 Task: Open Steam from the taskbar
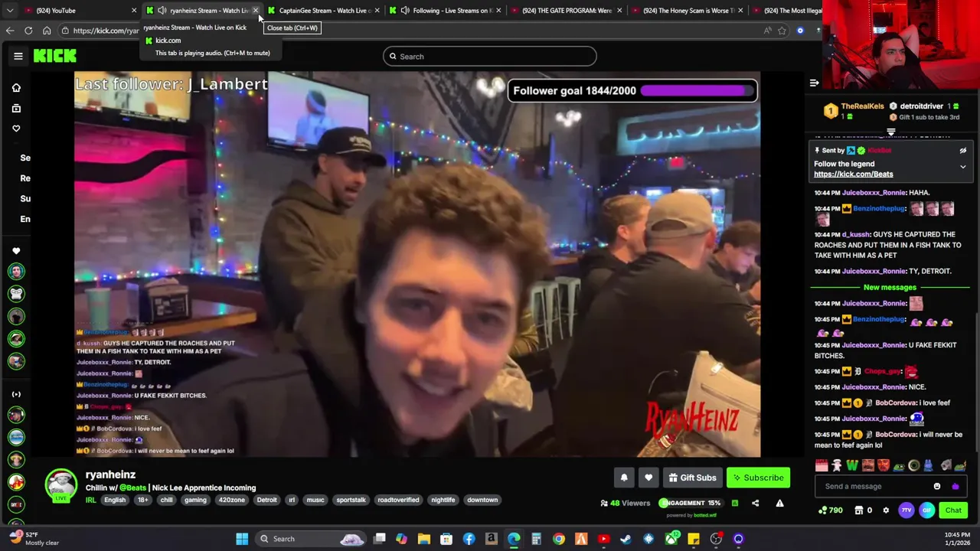[x=626, y=539]
